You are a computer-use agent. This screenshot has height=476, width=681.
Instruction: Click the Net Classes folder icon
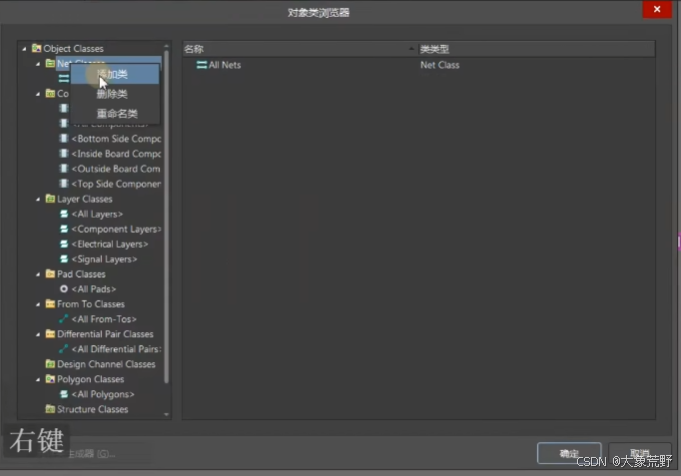tap(50, 63)
